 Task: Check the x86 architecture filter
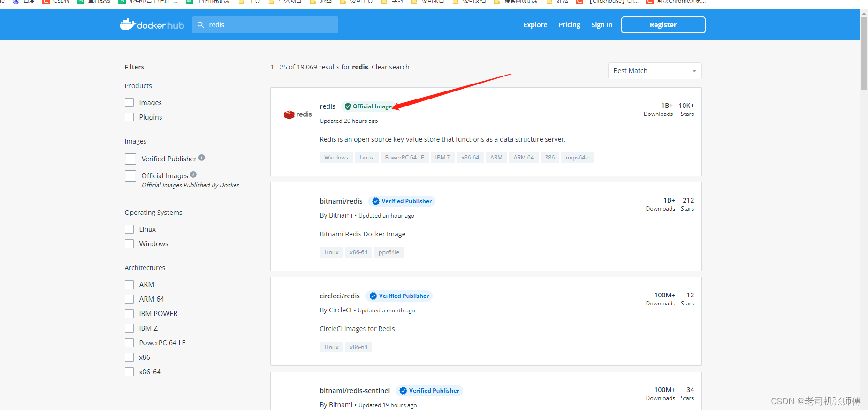tap(129, 357)
